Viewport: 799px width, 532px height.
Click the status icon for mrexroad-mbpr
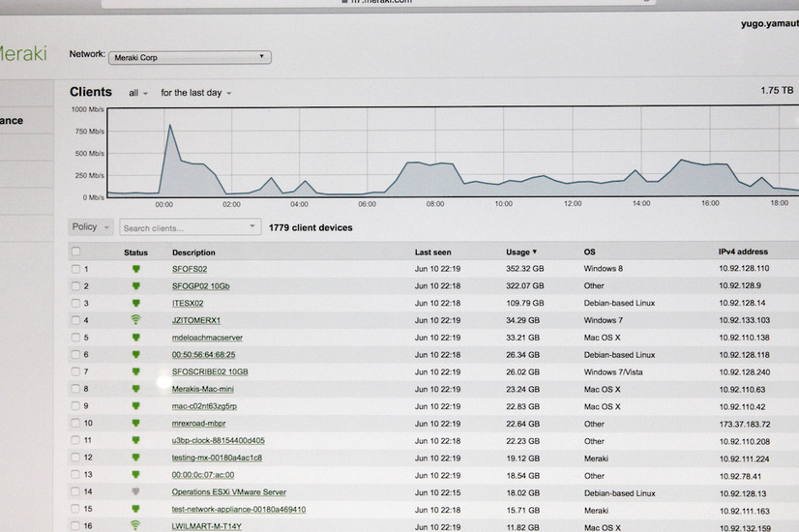click(x=135, y=424)
